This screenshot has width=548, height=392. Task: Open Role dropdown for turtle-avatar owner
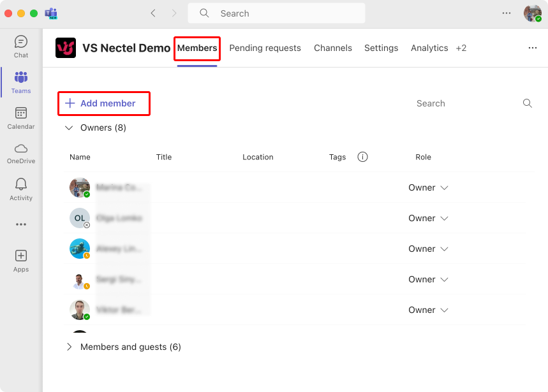[x=428, y=249]
